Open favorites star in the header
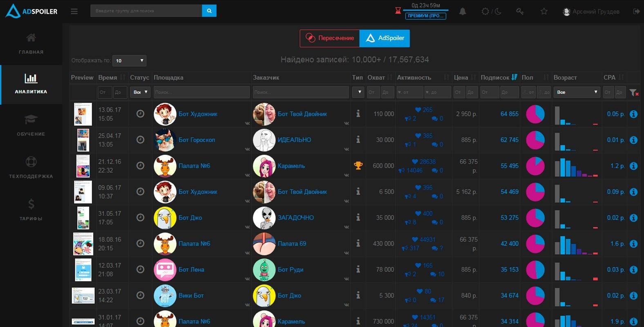644x327 pixels. (x=544, y=11)
